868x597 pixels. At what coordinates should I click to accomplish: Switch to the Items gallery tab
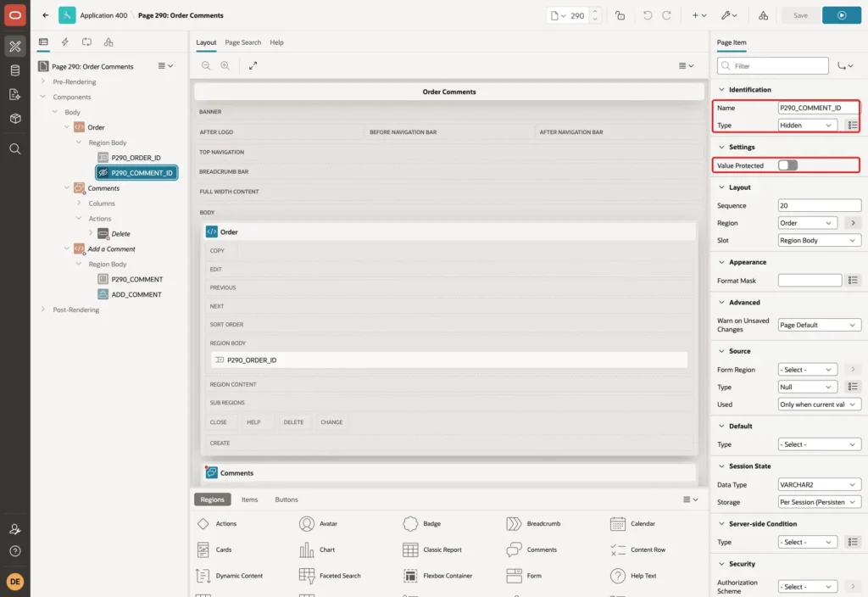pyautogui.click(x=250, y=499)
